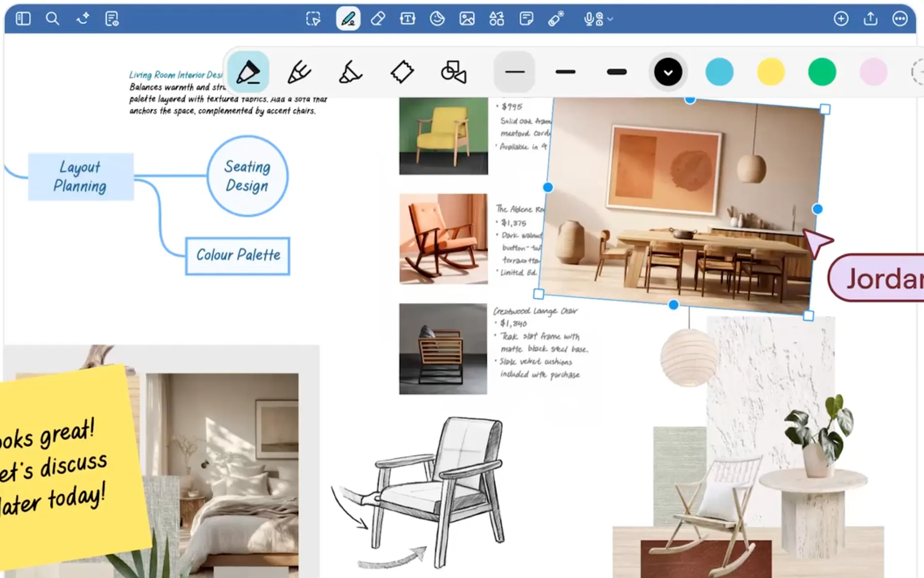924x578 pixels.
Task: Select the thickest stroke width
Action: tap(617, 72)
